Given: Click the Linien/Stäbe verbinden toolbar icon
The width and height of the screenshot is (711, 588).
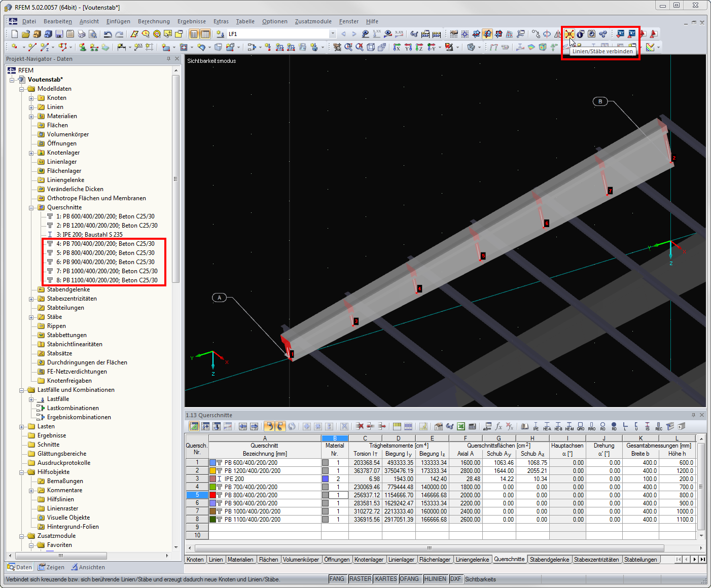Looking at the screenshot, I should [x=569, y=34].
